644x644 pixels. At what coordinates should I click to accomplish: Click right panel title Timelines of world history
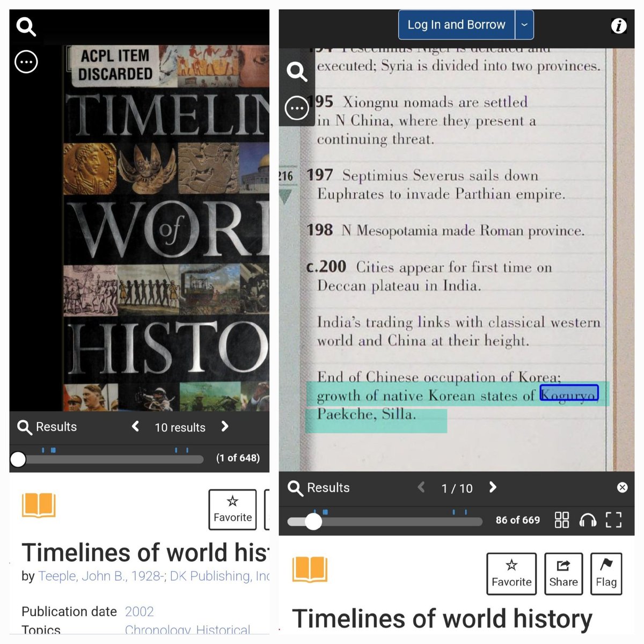442,619
